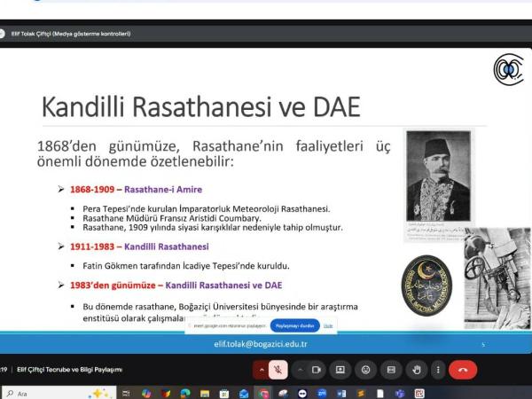The height and width of the screenshot is (399, 532).
Task: Click the Ara search box in taskbar
Action: [44, 393]
